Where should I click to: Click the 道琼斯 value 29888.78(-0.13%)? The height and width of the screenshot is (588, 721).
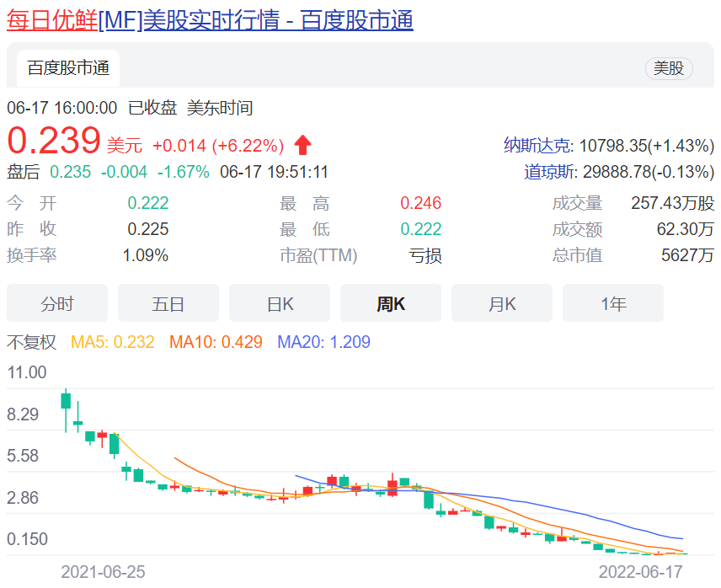[649, 172]
